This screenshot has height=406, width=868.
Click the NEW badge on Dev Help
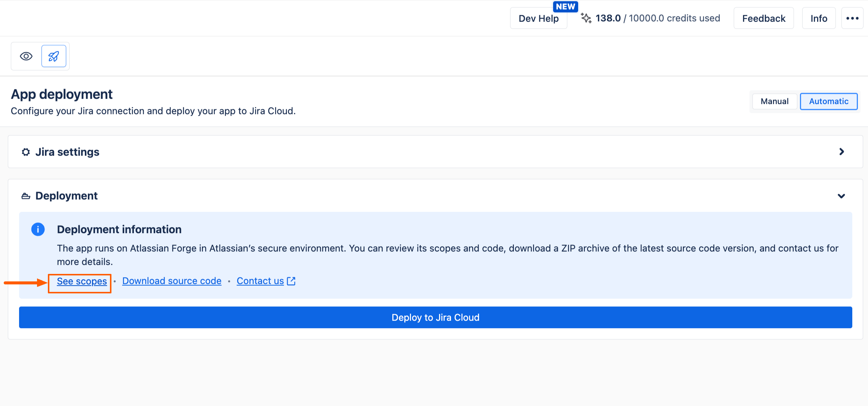(x=565, y=7)
